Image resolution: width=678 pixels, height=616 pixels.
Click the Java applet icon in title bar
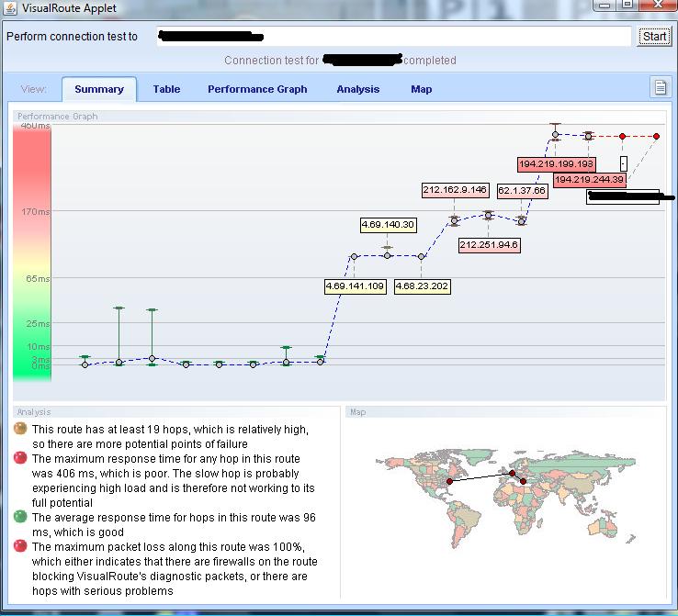(10, 8)
